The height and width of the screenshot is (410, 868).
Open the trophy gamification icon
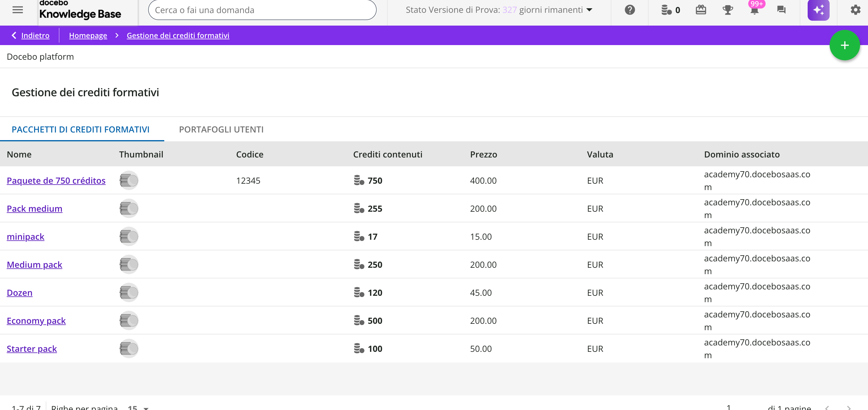point(727,10)
